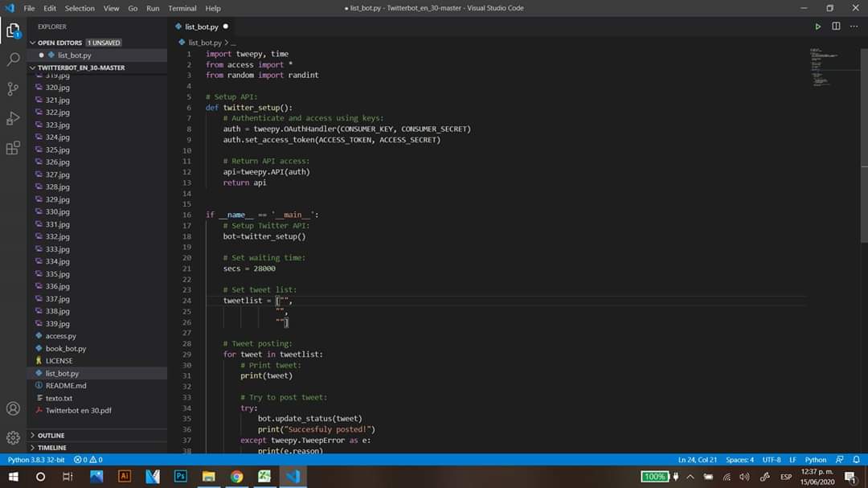868x488 pixels.
Task: Open 320.jpg in the explorer
Action: tap(58, 88)
